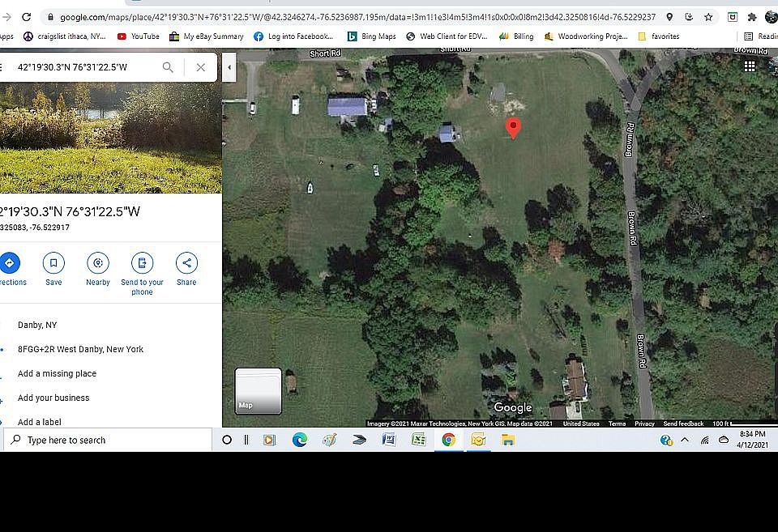Collapse the side panel with the arrow
778x532 pixels.
[229, 68]
